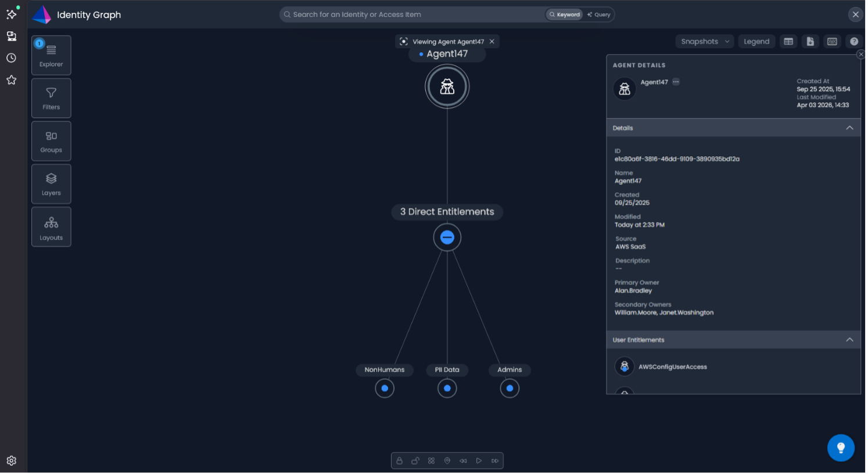868x475 pixels.
Task: Click the Identity Graph logo
Action: pyautogui.click(x=42, y=15)
